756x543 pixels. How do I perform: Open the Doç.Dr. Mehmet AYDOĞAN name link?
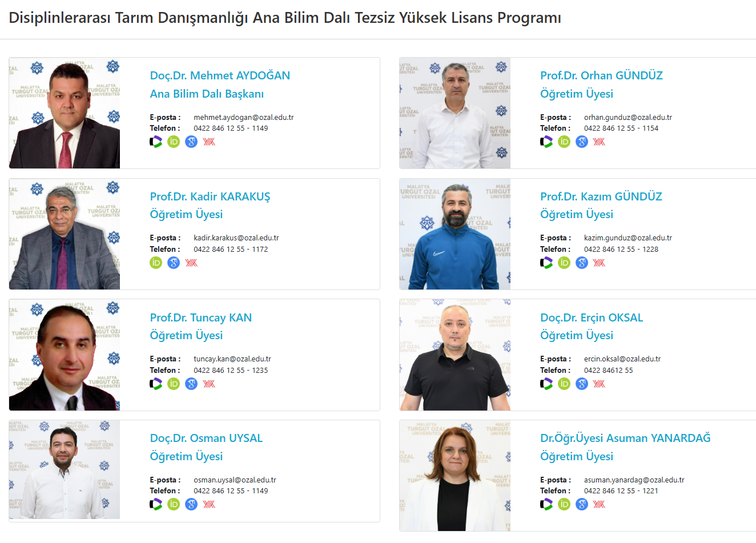[220, 75]
